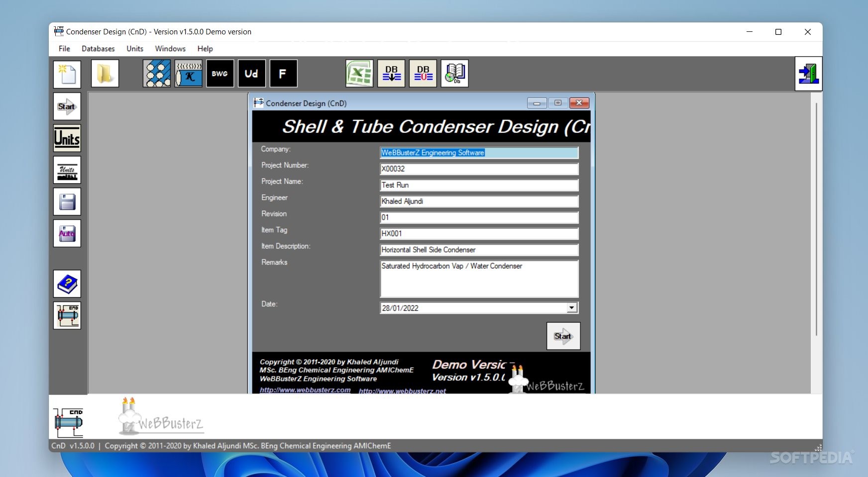Click the exit door icon
Screen dimensions: 868x477
click(x=808, y=74)
